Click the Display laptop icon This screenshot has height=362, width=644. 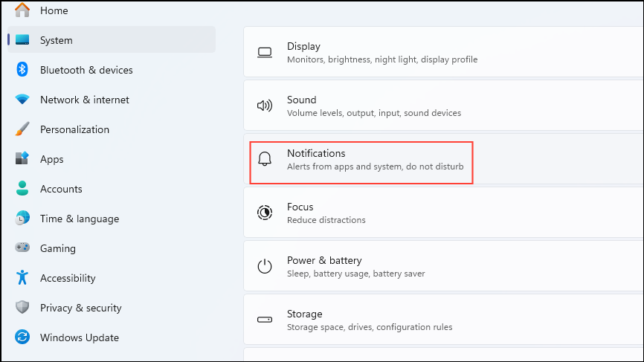click(265, 53)
